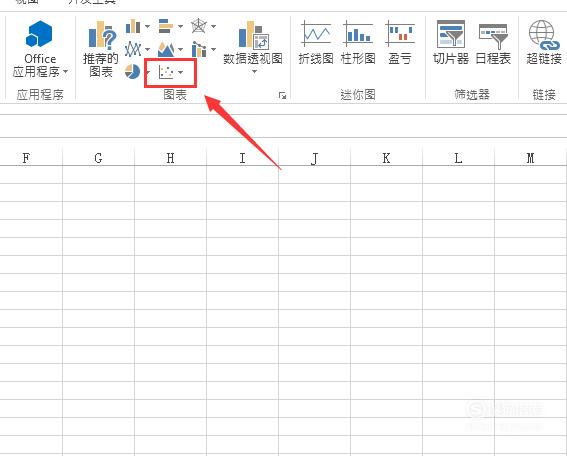Viewport: 567px width, 456px height.
Task: Expand Office applications dropdown arrow
Action: 65,72
